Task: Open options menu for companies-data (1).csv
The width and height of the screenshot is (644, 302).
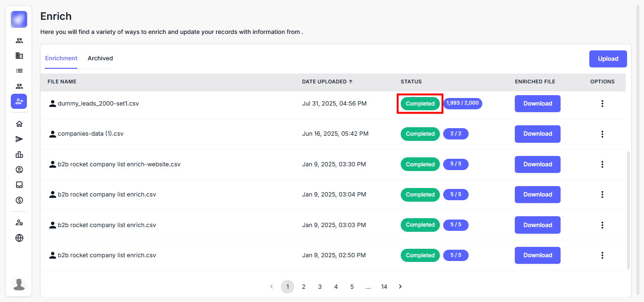Action: point(602,134)
